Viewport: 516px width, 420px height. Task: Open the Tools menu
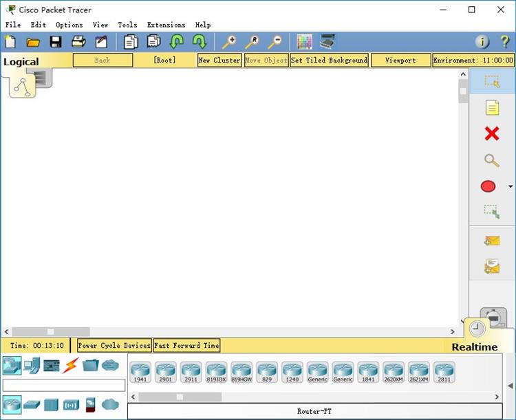(128, 25)
